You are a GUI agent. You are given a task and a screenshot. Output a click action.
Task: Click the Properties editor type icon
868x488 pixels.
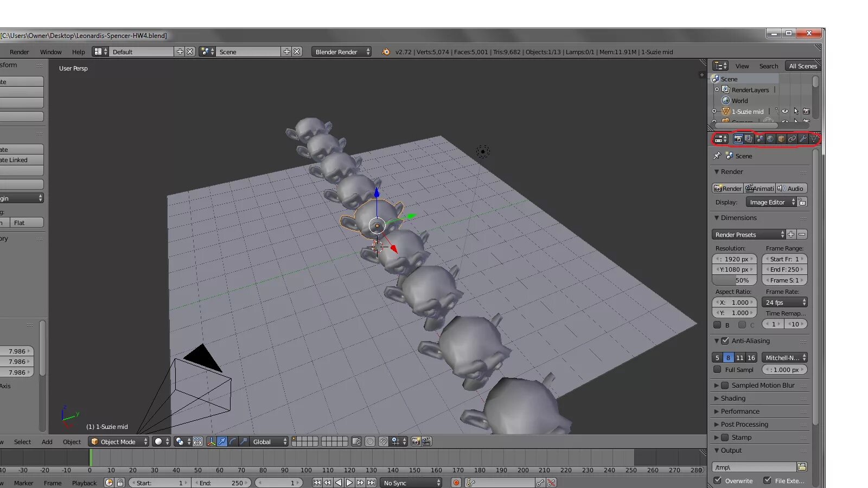point(720,139)
